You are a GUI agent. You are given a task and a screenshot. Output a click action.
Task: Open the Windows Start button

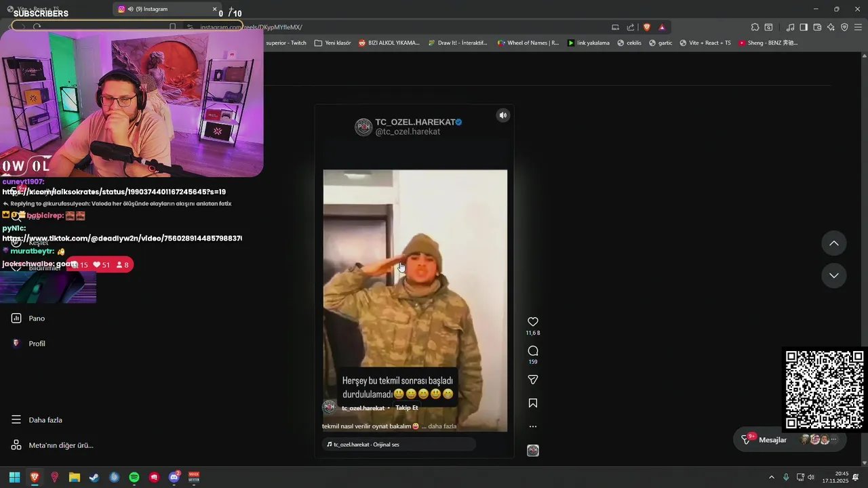pyautogui.click(x=14, y=477)
